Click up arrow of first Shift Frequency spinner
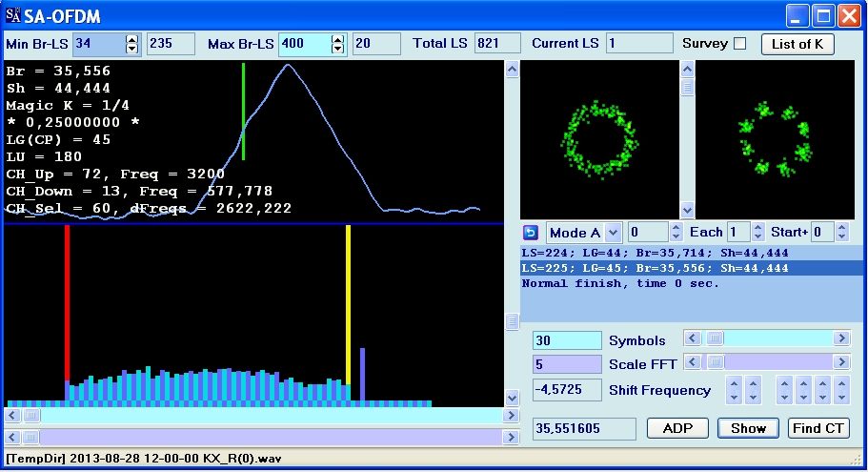The height and width of the screenshot is (472, 868). [x=734, y=383]
